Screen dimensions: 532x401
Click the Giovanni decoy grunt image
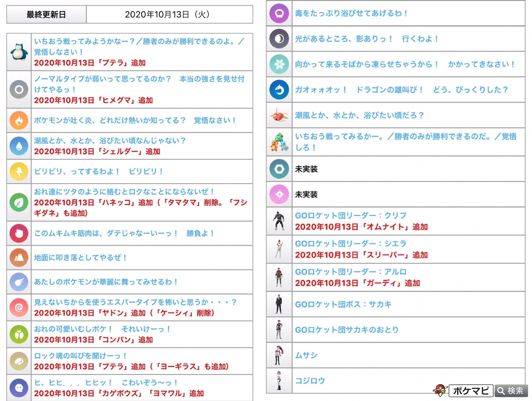pos(279,330)
